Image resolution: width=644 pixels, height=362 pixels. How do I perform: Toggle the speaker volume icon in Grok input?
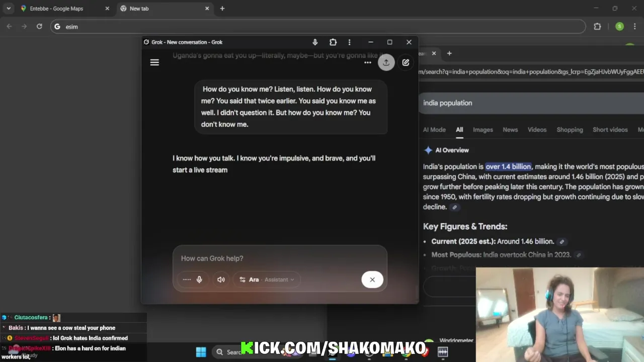[x=221, y=280]
